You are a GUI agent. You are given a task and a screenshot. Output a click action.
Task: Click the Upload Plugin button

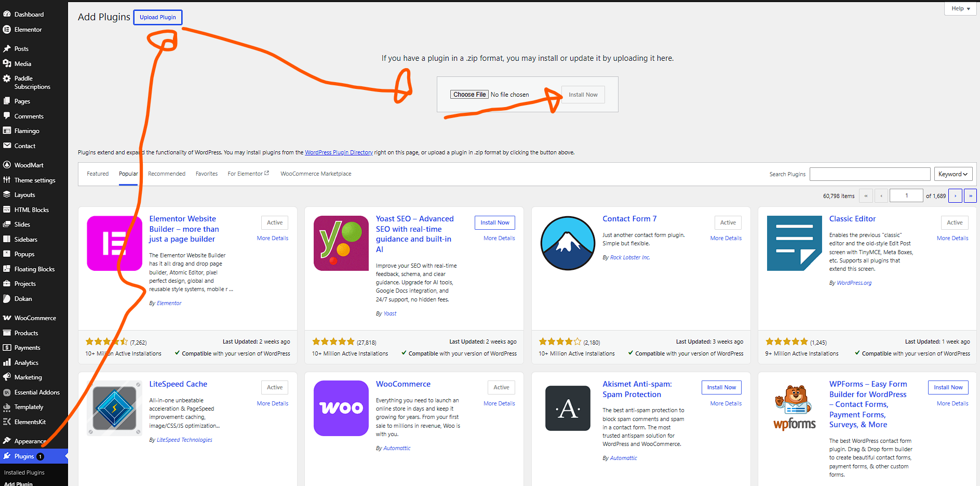click(158, 17)
